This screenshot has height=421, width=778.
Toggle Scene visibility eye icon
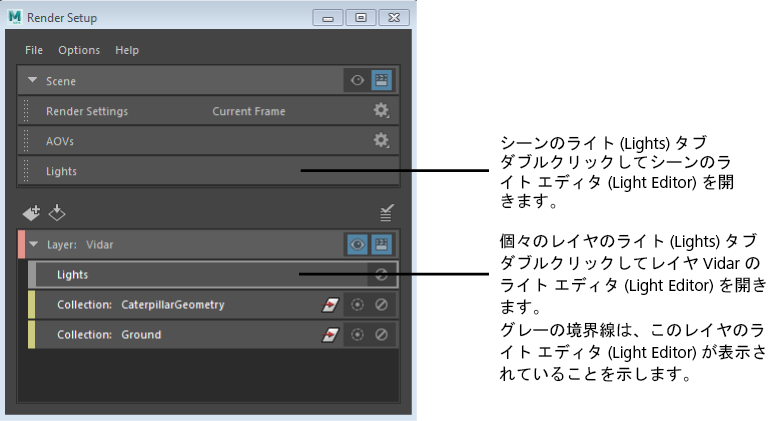357,80
